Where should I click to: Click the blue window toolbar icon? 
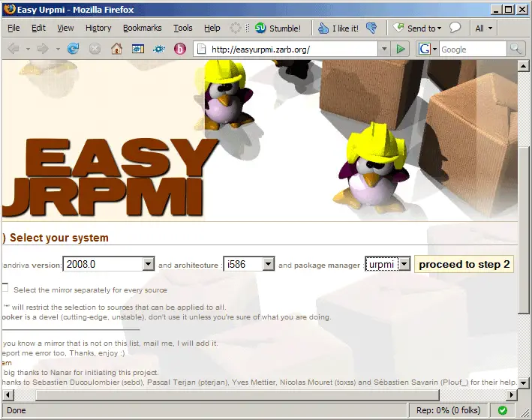click(x=138, y=49)
